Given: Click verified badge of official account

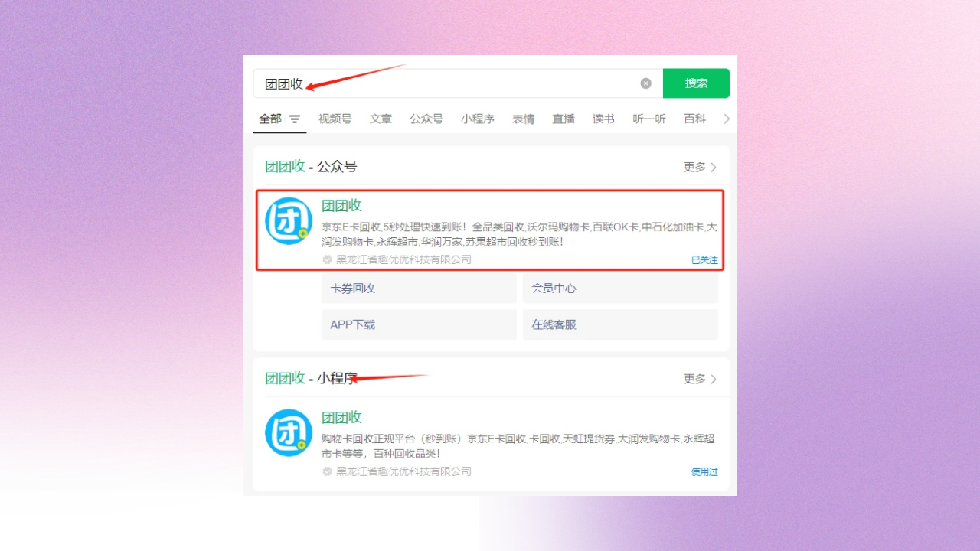Looking at the screenshot, I should pyautogui.click(x=328, y=259).
